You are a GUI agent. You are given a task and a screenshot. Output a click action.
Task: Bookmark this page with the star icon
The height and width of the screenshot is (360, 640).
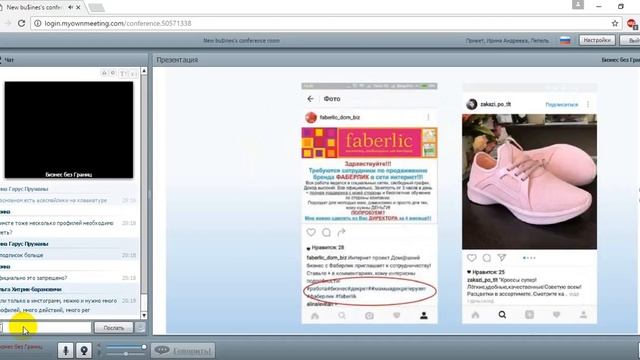tap(615, 23)
